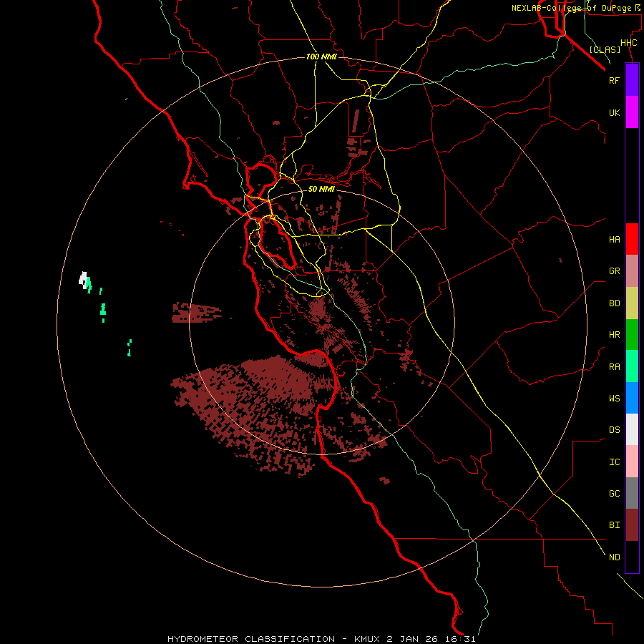The image size is (644, 644).
Task: Select the "BI" legend label
Action: 614,525
